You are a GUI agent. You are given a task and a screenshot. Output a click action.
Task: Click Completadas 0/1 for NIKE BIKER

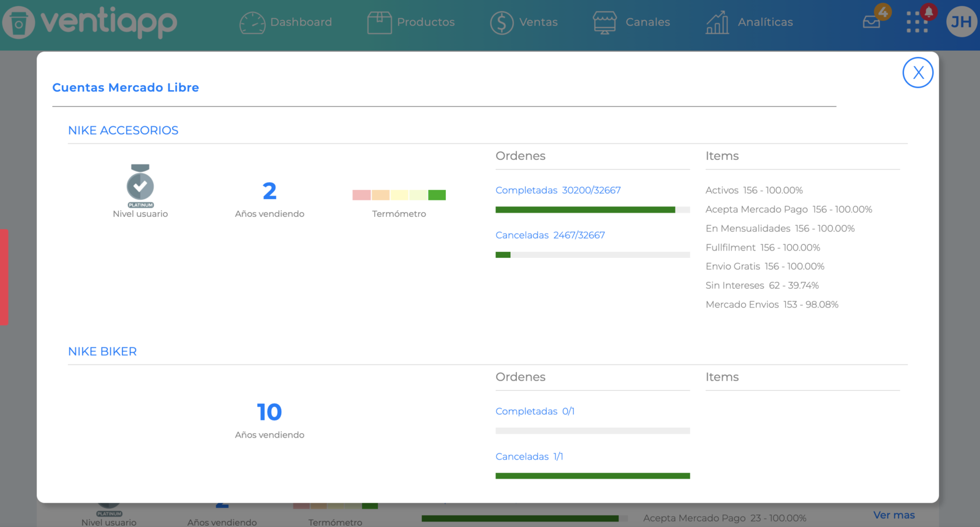[x=535, y=411]
